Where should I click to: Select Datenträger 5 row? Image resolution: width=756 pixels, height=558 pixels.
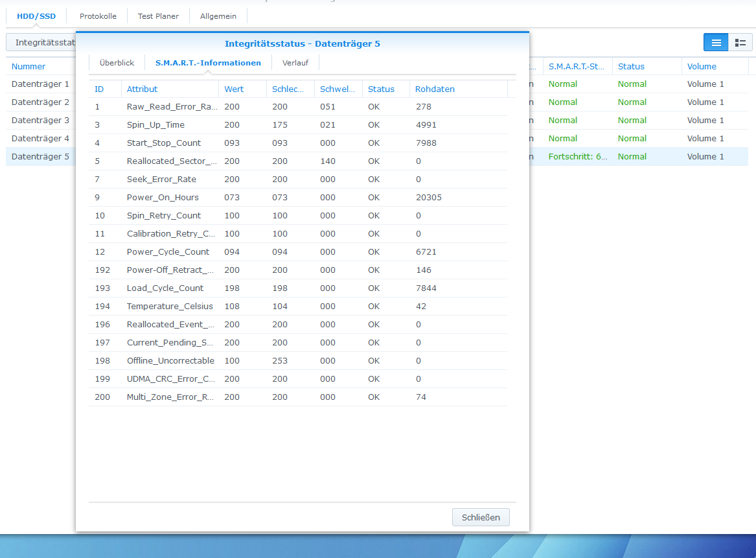pos(41,157)
